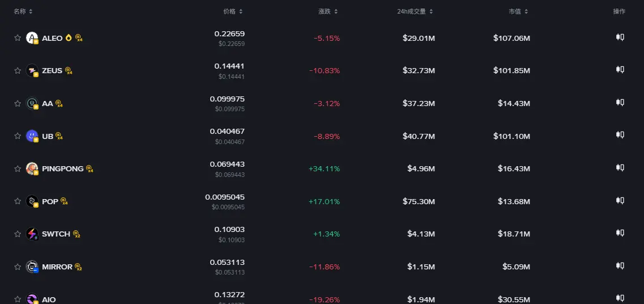Toggle the favorite star for ZEUS
Screen dimensions: 644x304
point(17,70)
